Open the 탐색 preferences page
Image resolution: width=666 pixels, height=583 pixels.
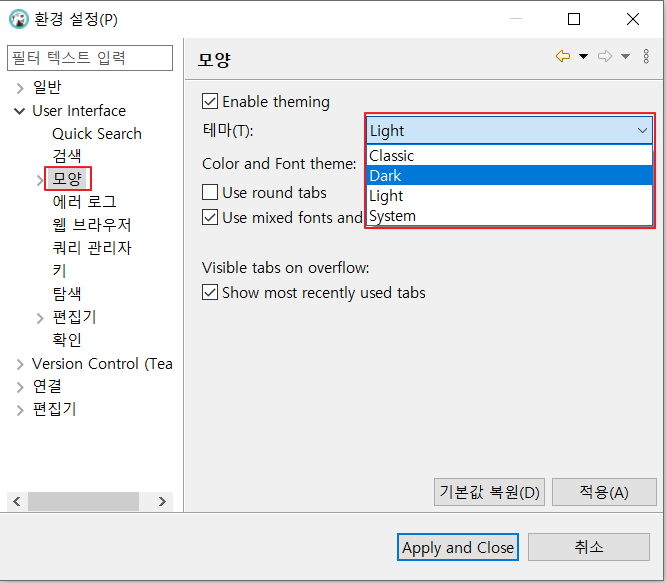(x=67, y=293)
